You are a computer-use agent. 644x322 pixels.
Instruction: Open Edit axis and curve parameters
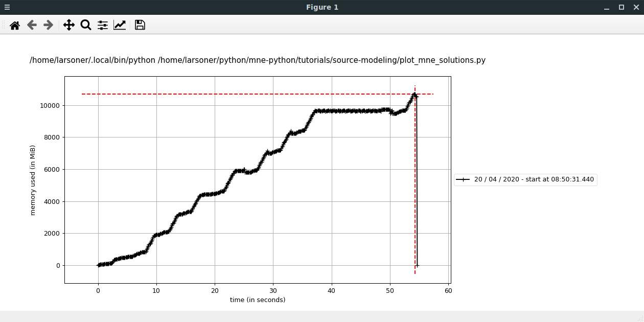click(x=120, y=25)
